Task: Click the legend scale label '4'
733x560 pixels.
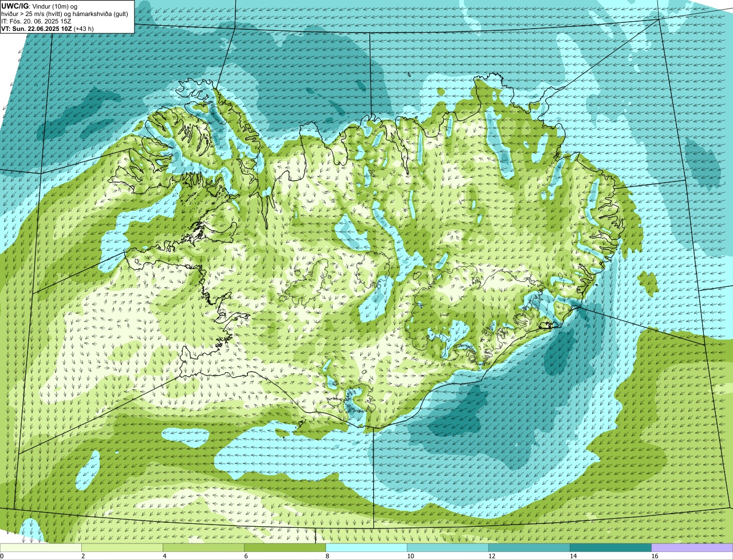Action: coord(164,556)
